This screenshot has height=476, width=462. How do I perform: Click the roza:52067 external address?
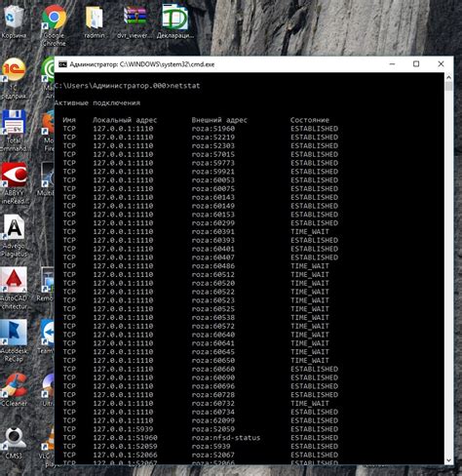(213, 455)
